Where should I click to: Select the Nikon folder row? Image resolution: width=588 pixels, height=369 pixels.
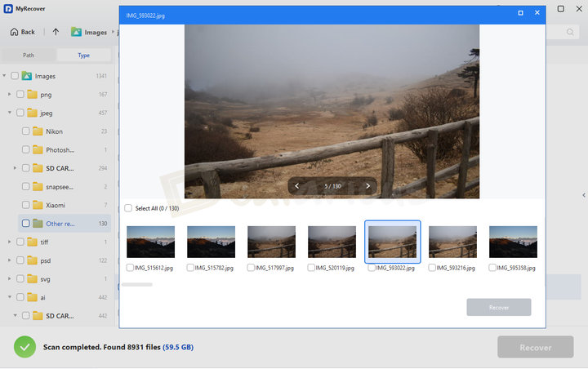pos(65,131)
